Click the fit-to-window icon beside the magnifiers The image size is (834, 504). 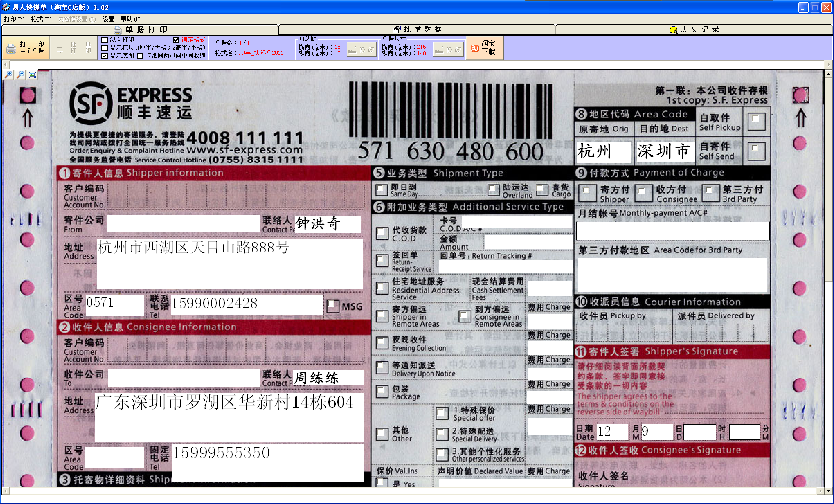click(x=32, y=75)
